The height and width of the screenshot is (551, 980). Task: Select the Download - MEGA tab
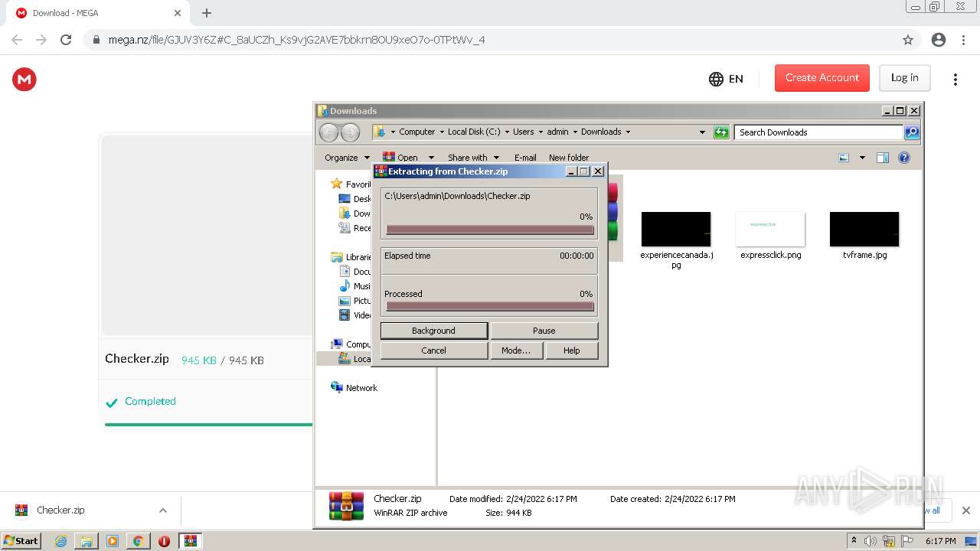97,13
